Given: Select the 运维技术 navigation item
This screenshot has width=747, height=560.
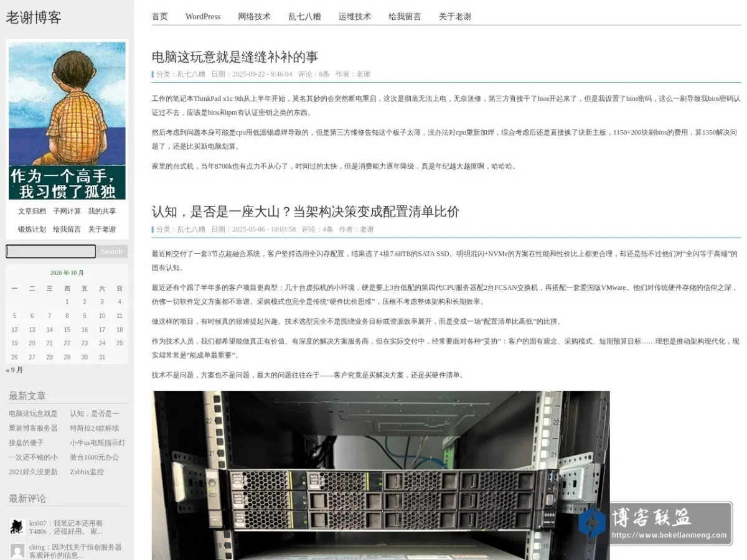Looking at the screenshot, I should [355, 17].
